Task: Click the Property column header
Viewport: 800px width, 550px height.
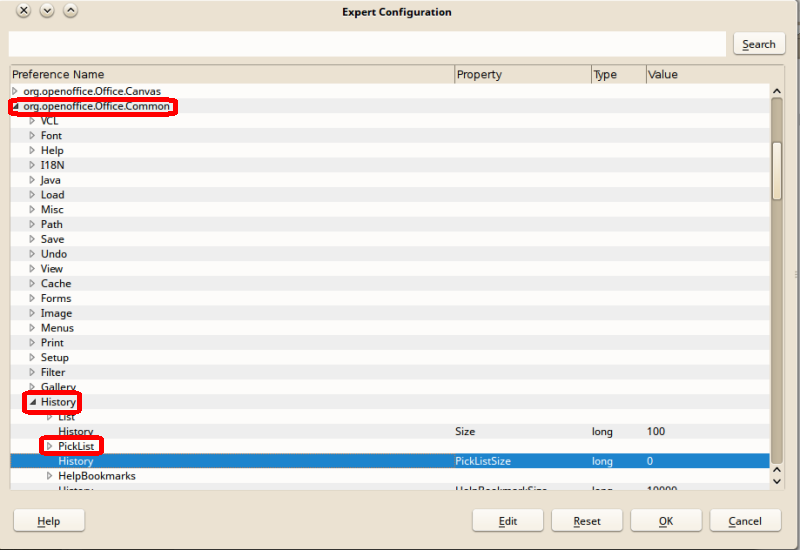Action: [523, 74]
